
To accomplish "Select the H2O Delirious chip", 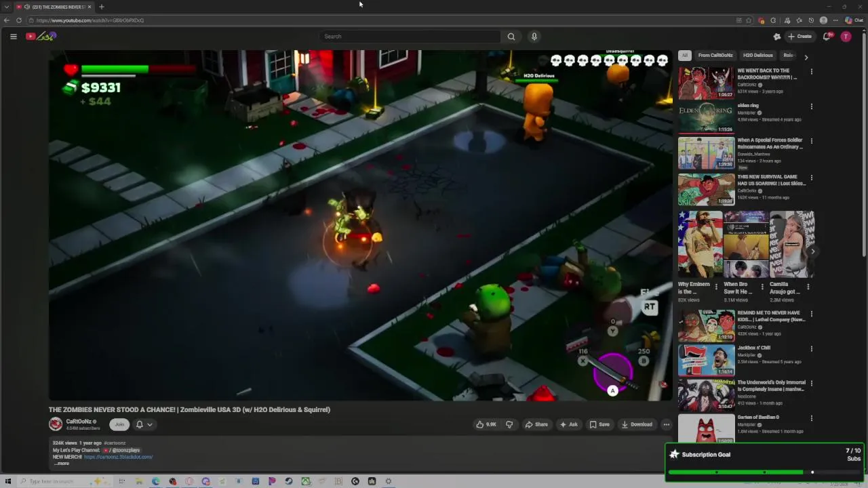I will click(757, 56).
